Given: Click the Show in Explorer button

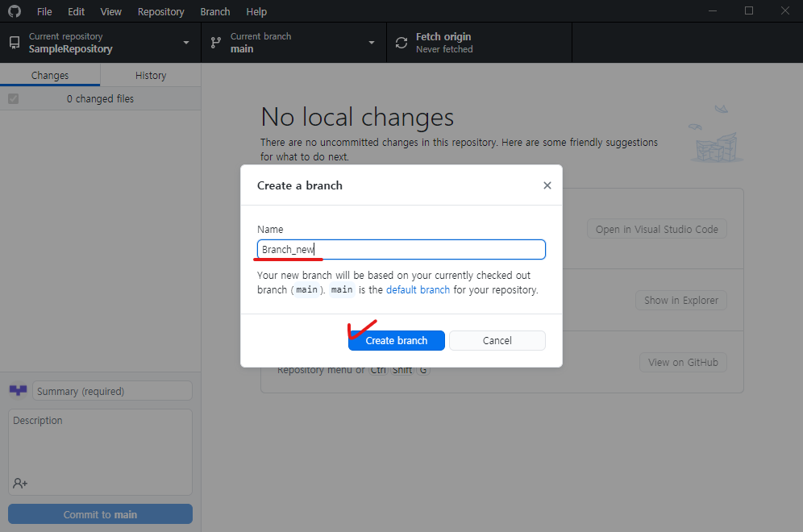Looking at the screenshot, I should point(681,301).
